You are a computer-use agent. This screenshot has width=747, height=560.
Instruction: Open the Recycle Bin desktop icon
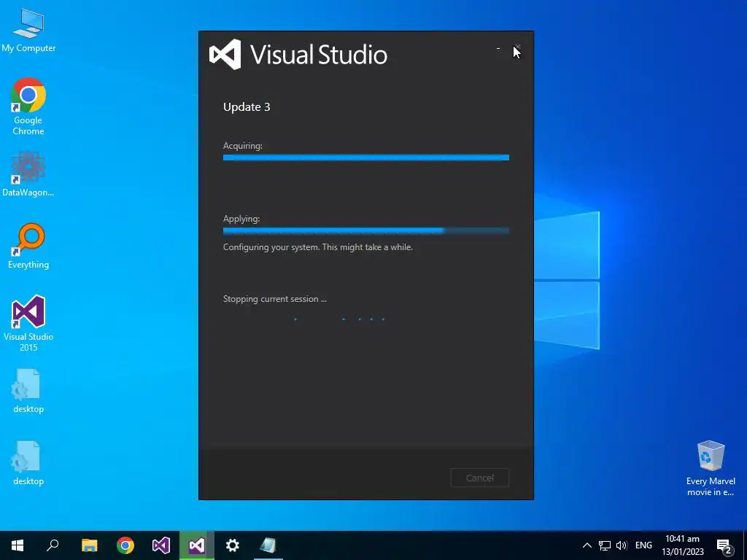(x=711, y=468)
